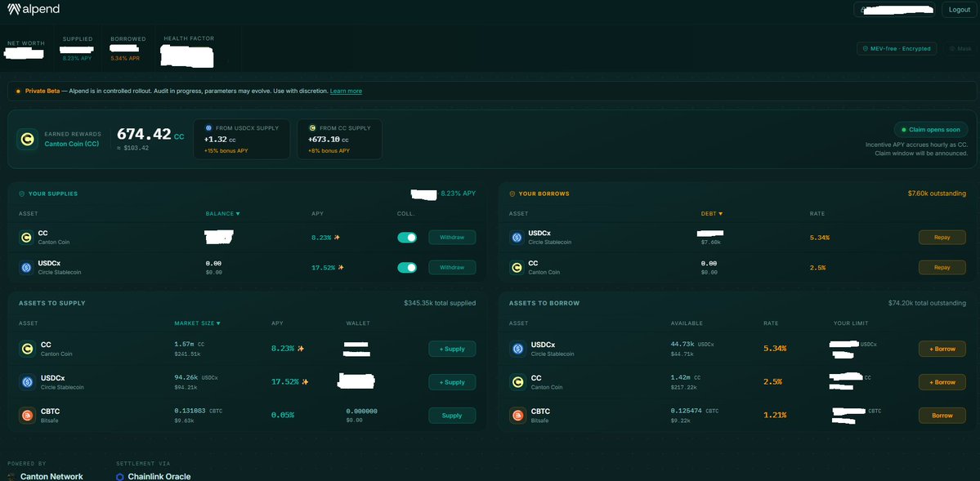Supply USDCx in Assets to Supply

tap(452, 382)
